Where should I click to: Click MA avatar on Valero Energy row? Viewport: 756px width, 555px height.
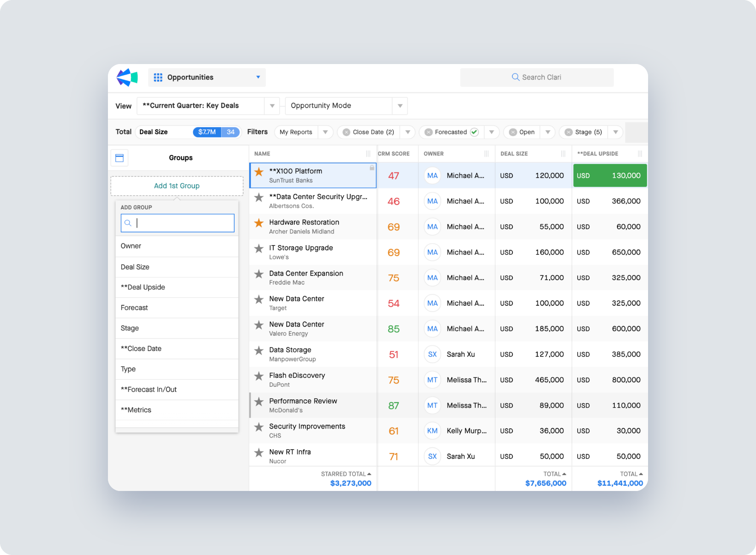pyautogui.click(x=432, y=329)
